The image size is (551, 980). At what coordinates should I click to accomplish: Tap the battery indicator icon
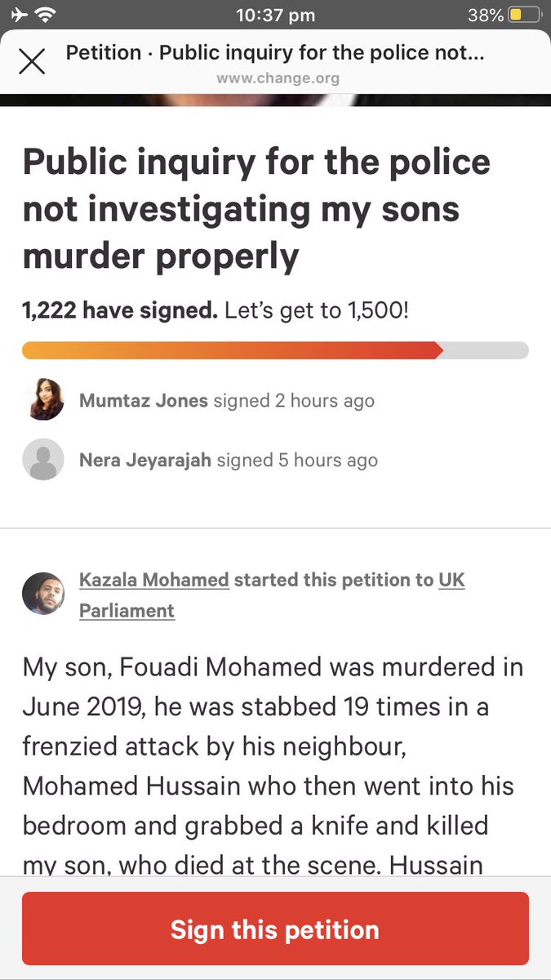coord(524,15)
